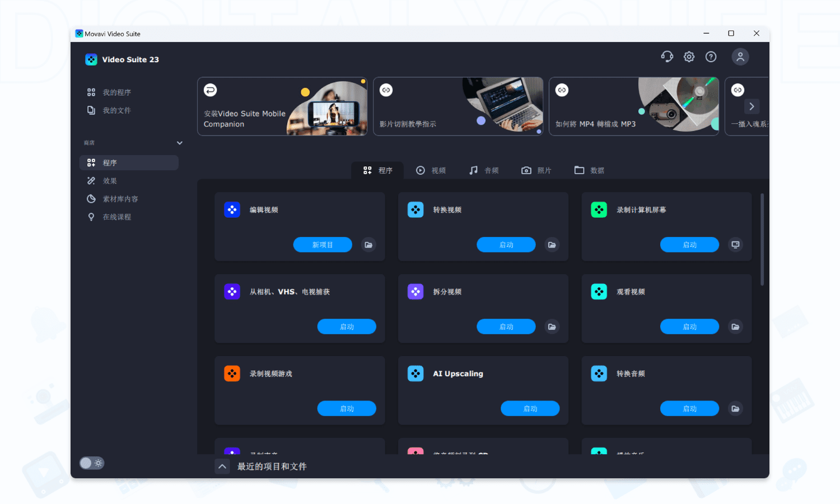
Task: Click 启动 for 录制视频游戏
Action: 347,408
